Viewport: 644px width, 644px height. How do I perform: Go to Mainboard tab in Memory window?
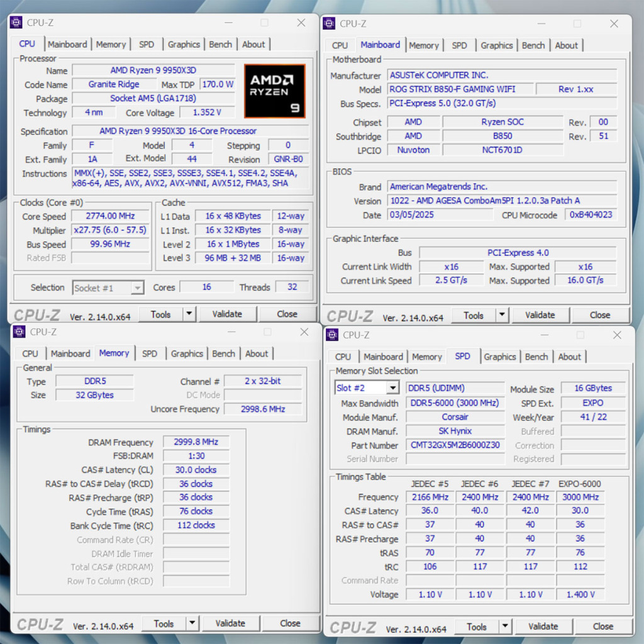pos(70,353)
